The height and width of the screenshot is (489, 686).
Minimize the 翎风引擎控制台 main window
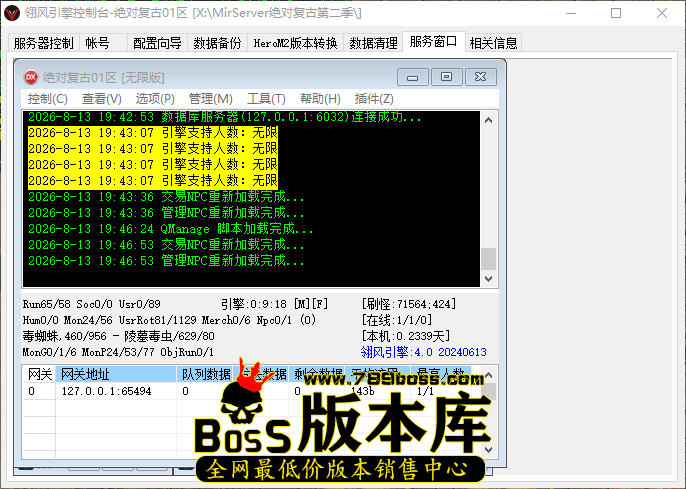(571, 13)
